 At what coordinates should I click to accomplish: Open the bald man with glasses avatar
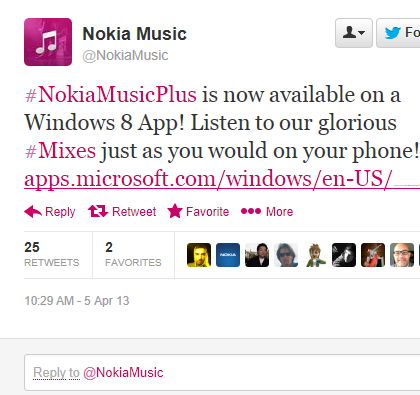tap(402, 255)
